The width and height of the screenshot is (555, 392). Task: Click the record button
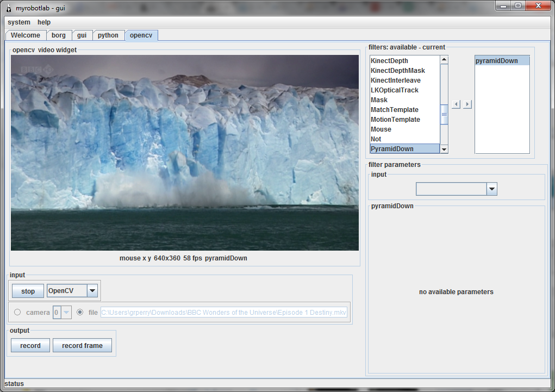(30, 346)
